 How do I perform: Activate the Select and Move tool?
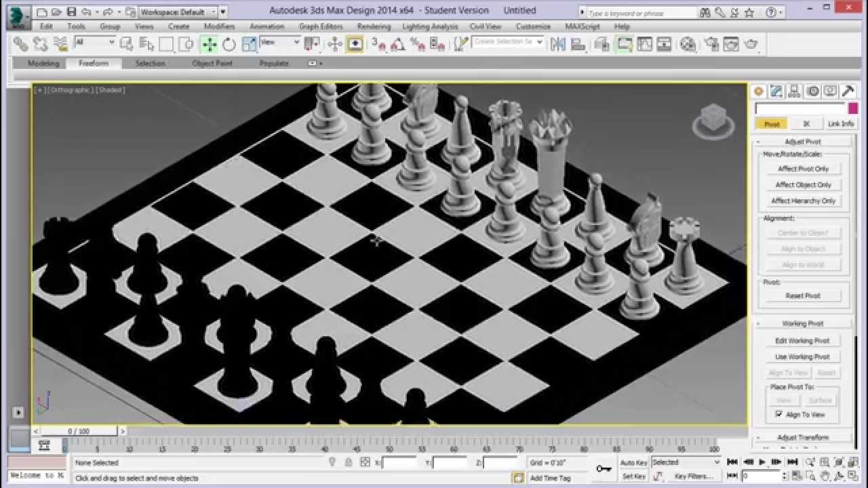[210, 44]
